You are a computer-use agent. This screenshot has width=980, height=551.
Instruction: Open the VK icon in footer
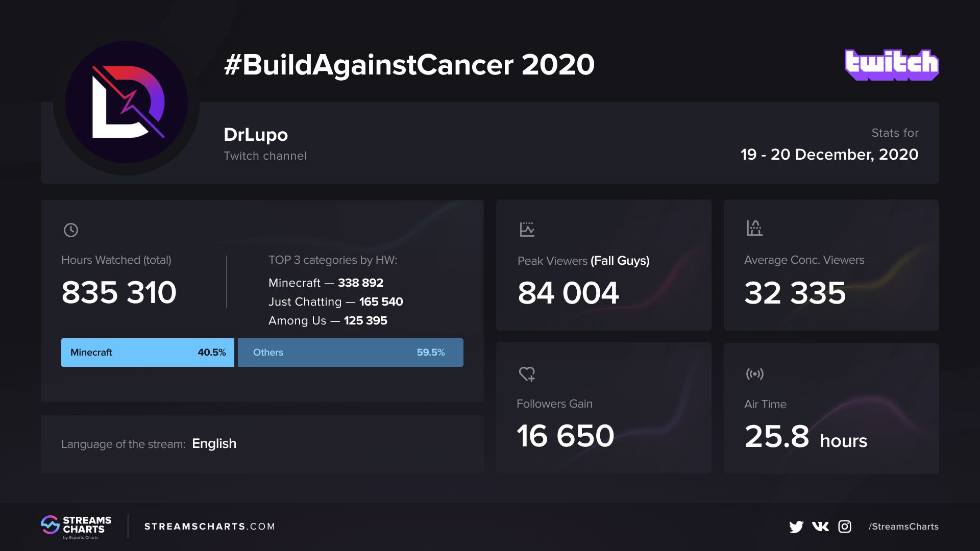coord(820,527)
